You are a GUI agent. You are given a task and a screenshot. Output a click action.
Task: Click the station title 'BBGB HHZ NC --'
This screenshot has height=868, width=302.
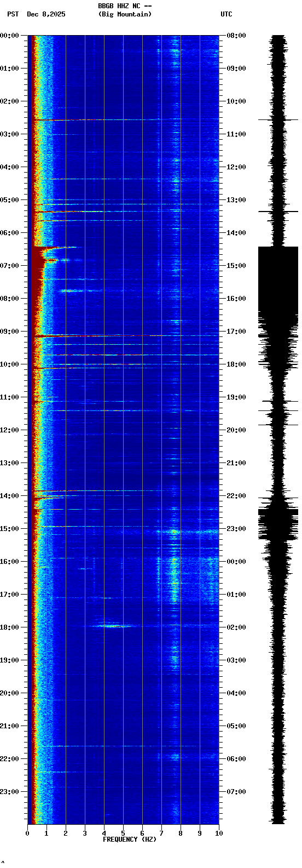[125, 5]
